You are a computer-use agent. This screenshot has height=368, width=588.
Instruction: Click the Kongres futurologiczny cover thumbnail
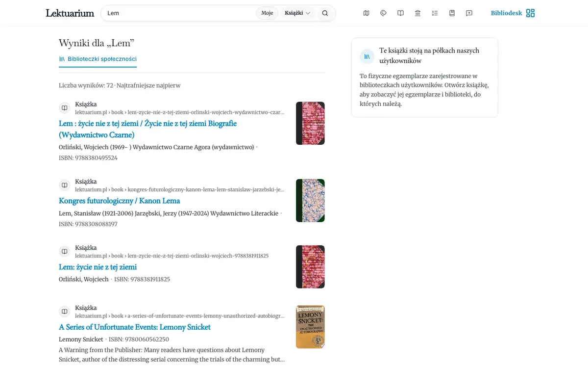coord(310,201)
